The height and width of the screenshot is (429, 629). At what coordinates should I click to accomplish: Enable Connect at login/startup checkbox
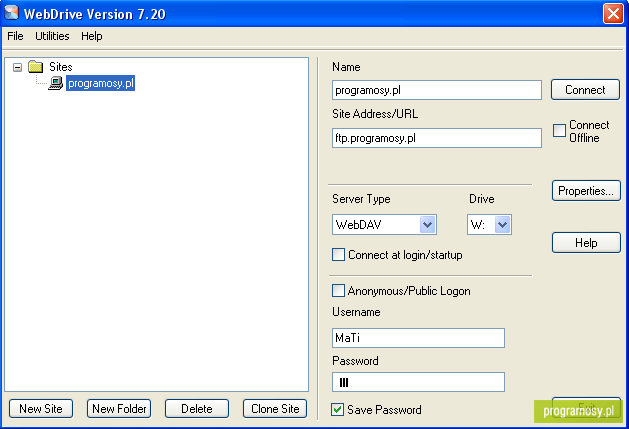[338, 254]
